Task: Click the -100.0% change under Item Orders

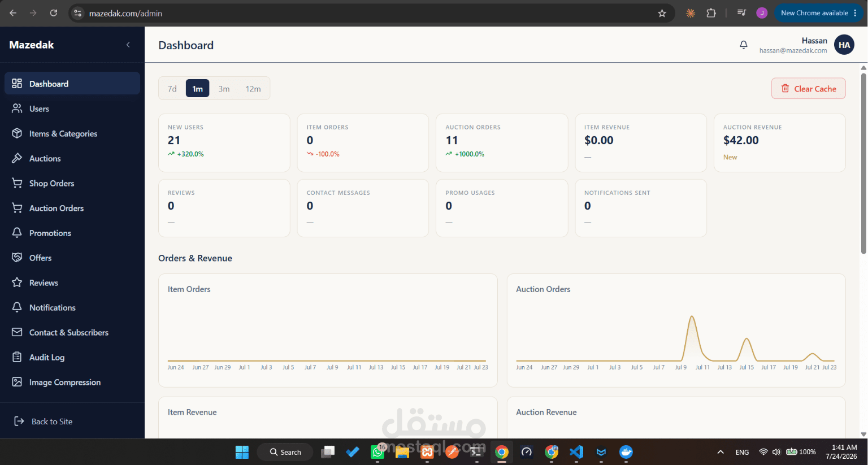Action: (328, 154)
